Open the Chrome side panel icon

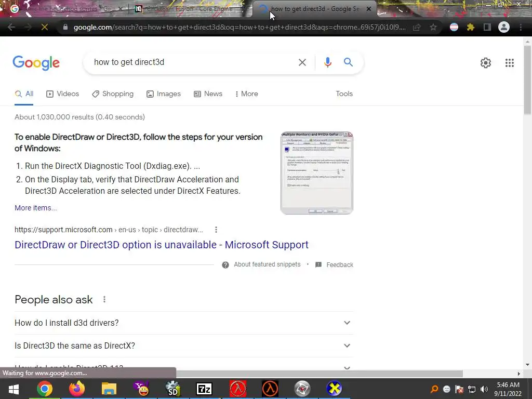pyautogui.click(x=487, y=27)
